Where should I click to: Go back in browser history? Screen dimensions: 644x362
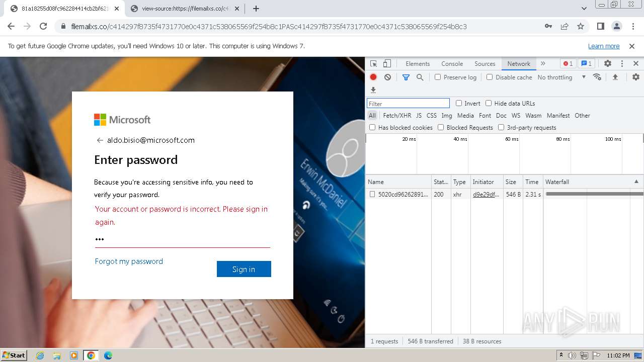tap(11, 26)
